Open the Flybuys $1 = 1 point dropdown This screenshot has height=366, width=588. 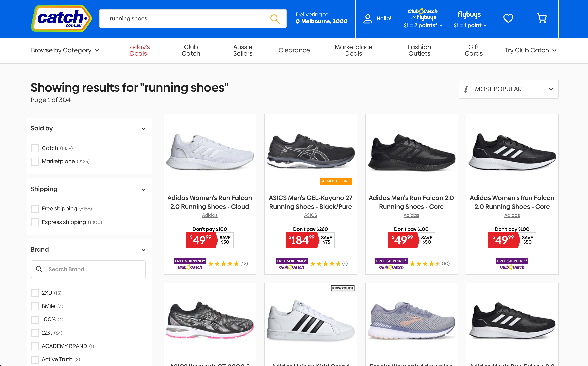pos(470,19)
